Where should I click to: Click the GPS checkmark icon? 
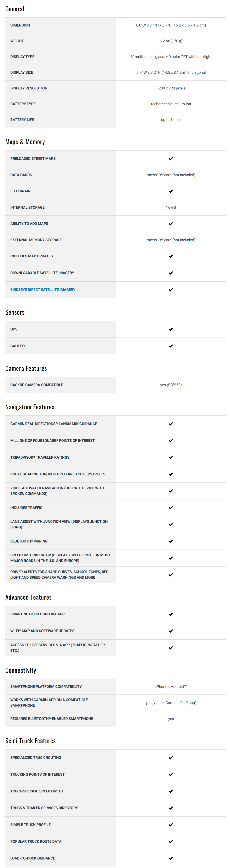pyautogui.click(x=171, y=329)
